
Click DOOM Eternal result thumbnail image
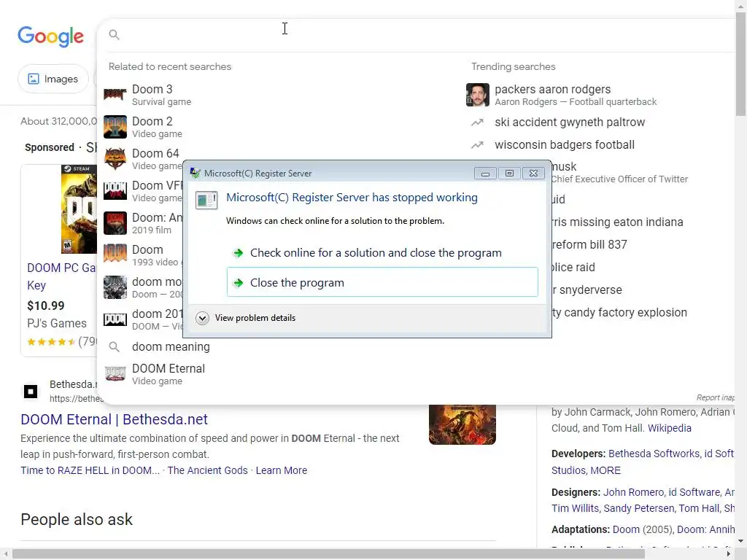tap(462, 424)
